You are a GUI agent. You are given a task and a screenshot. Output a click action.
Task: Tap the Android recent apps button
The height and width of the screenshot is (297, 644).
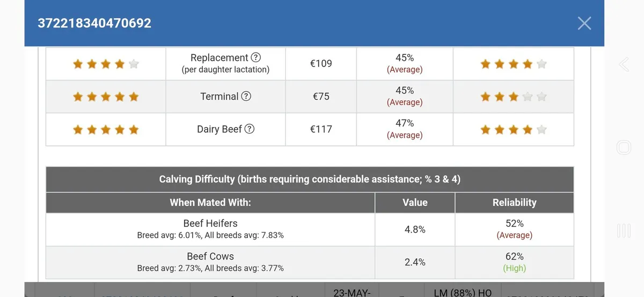[624, 231]
